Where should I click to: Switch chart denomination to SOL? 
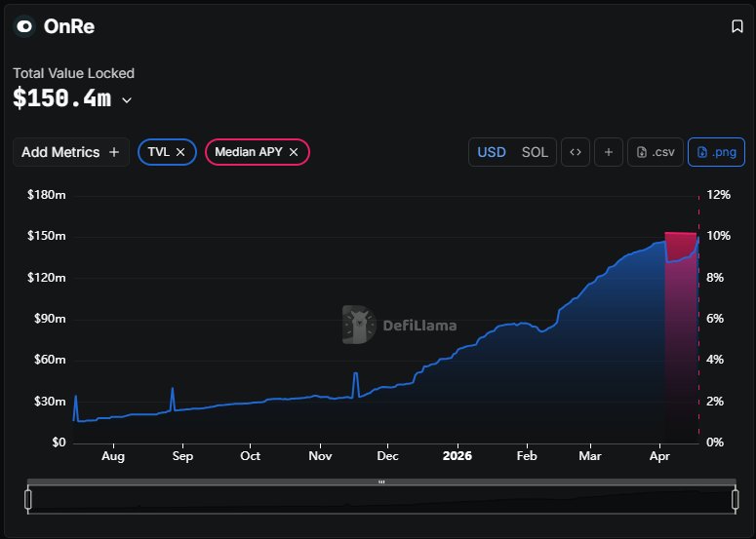pyautogui.click(x=535, y=152)
